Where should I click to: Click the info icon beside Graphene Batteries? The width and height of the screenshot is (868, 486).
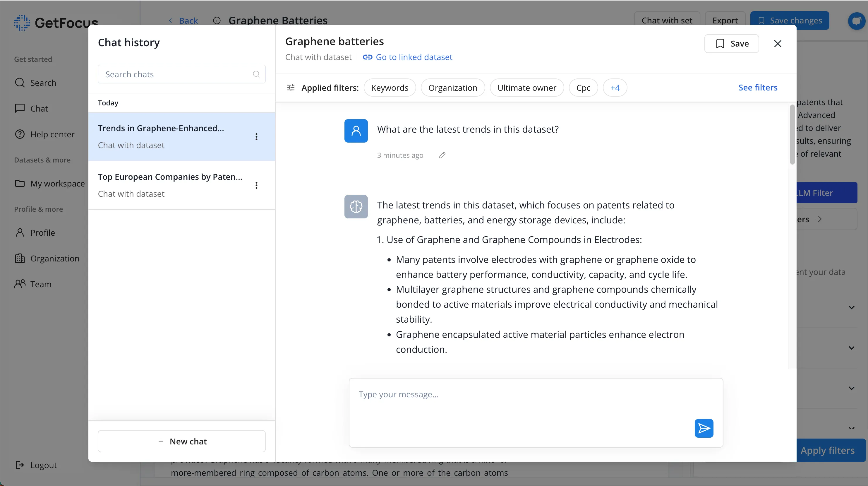(x=217, y=20)
